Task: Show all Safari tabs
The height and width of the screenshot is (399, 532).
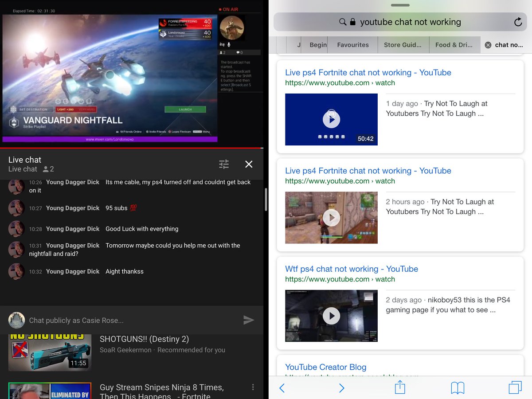Action: (515, 387)
